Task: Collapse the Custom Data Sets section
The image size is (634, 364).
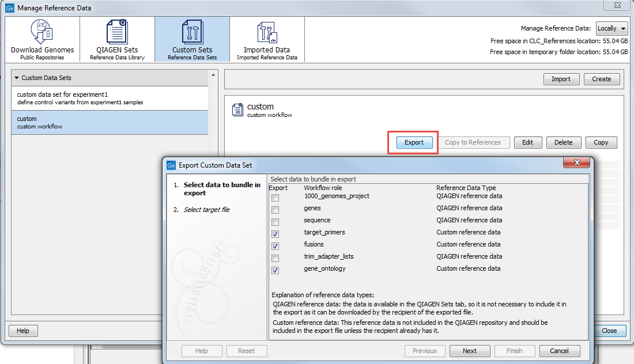Action: 17,78
